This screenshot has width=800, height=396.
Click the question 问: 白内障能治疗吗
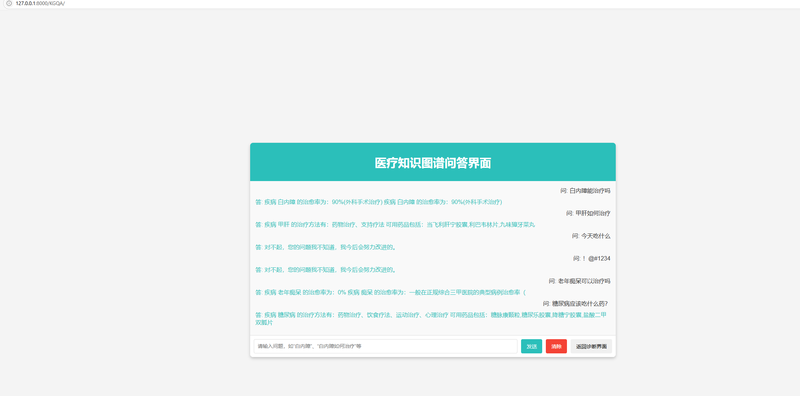pyautogui.click(x=585, y=191)
